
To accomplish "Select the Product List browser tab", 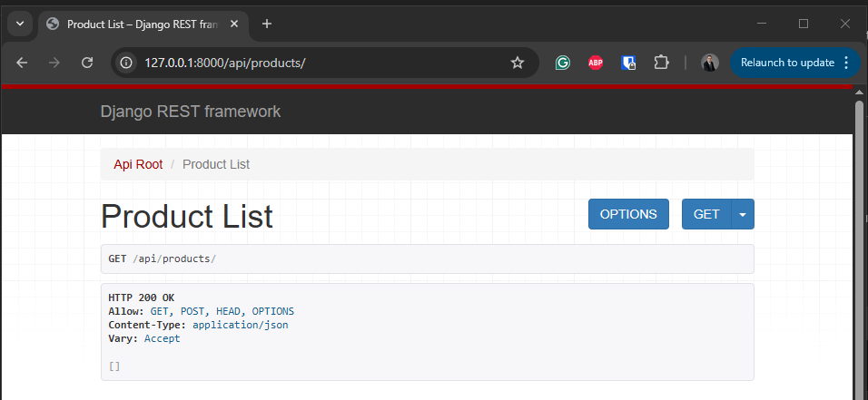I will pos(143,24).
